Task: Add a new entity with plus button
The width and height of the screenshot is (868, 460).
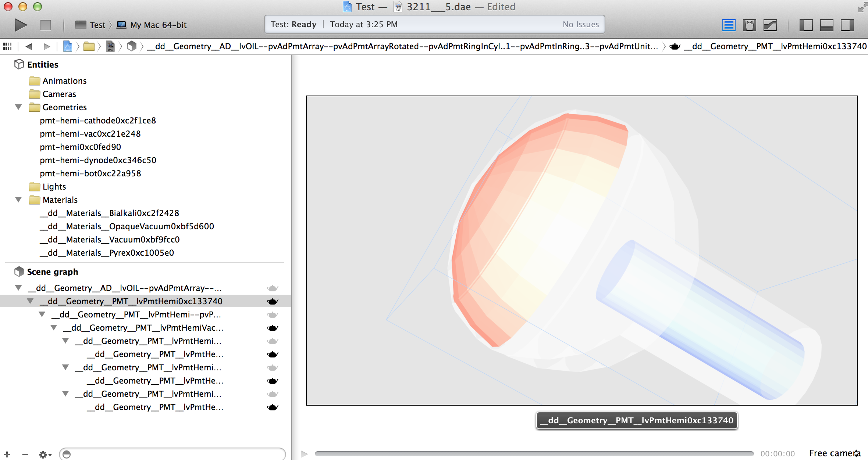Action: click(x=7, y=454)
